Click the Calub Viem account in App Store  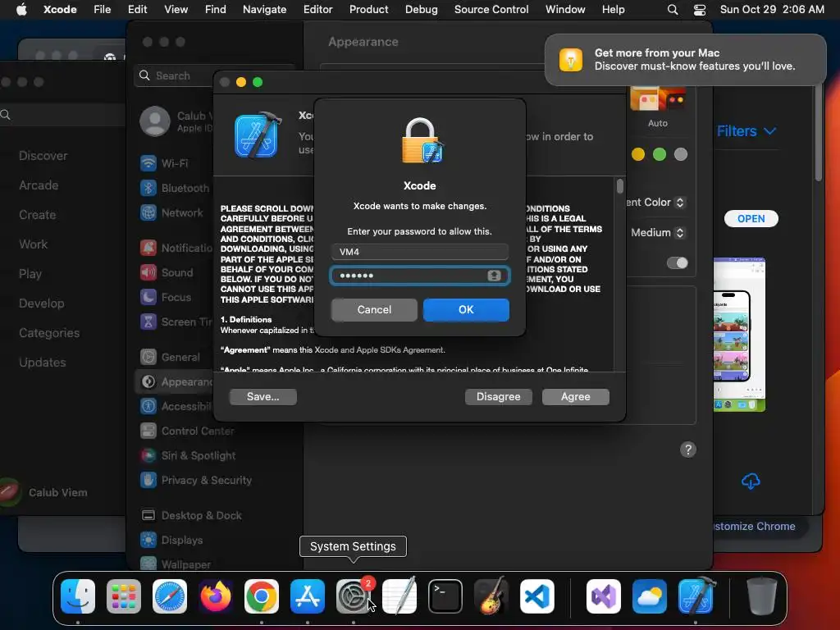(45, 492)
